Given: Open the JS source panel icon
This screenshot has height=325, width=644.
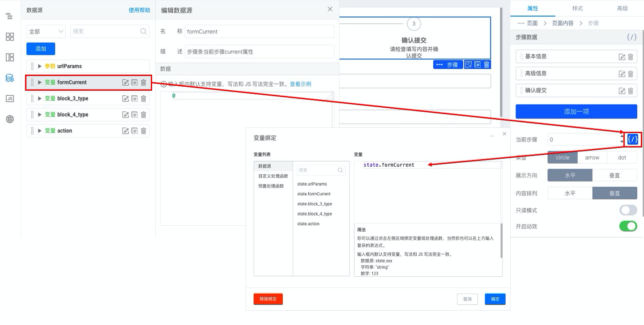Looking at the screenshot, I should pos(10,99).
